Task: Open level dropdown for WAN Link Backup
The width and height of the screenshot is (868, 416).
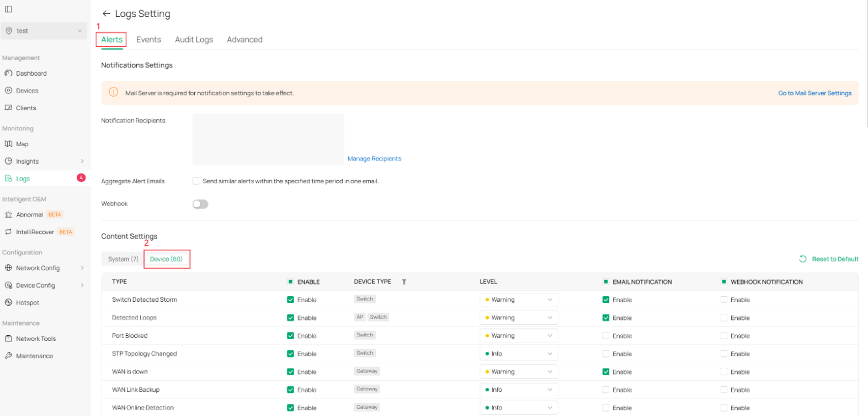Action: click(x=519, y=389)
